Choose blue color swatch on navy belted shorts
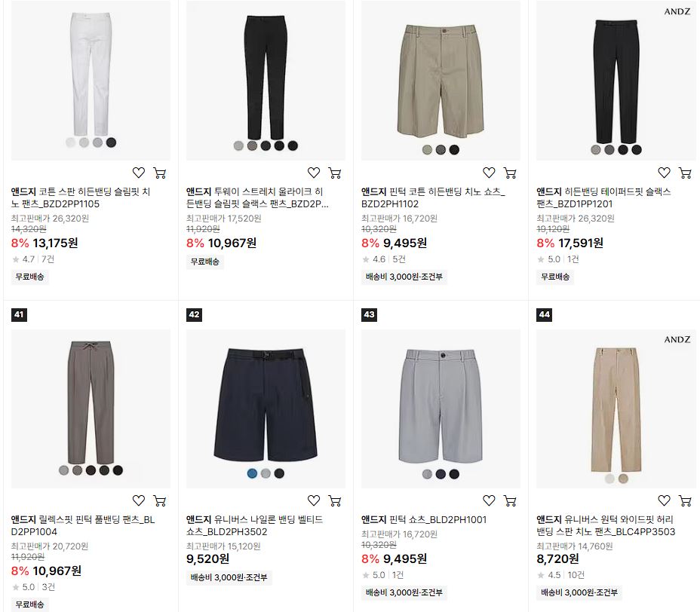Screen dimensions: 700x612 tap(252, 473)
